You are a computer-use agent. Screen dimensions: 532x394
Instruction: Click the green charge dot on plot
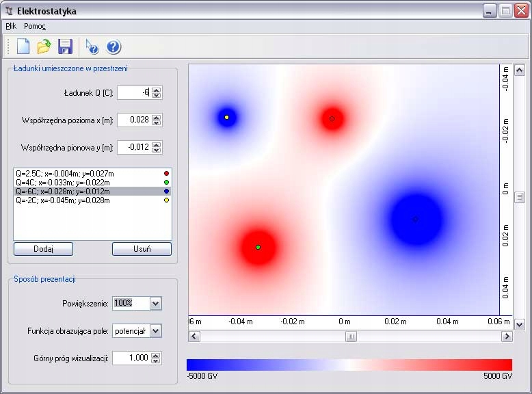click(258, 246)
